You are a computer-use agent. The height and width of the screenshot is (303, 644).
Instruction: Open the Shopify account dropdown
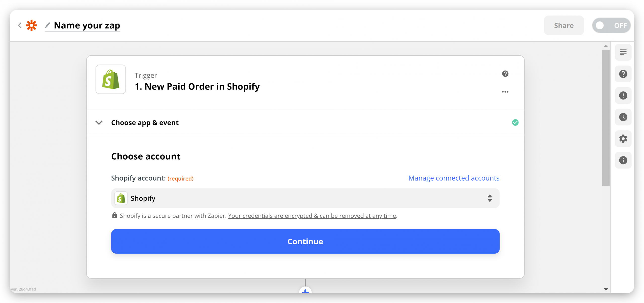[305, 198]
